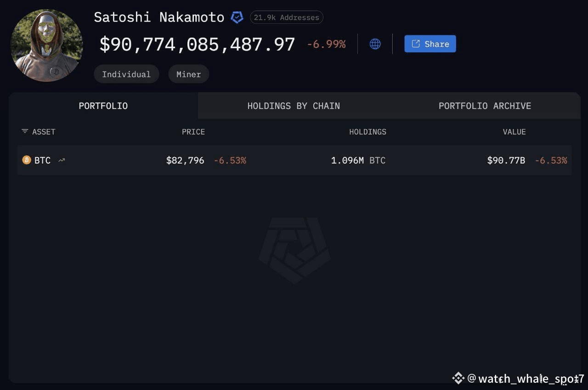Click the Satoshi Nakamoto profile picture
This screenshot has width=588, height=390.
tap(46, 45)
